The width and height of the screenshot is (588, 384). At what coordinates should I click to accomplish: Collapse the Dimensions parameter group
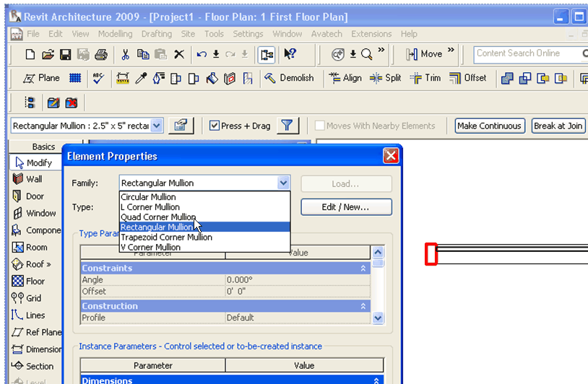coord(376,380)
